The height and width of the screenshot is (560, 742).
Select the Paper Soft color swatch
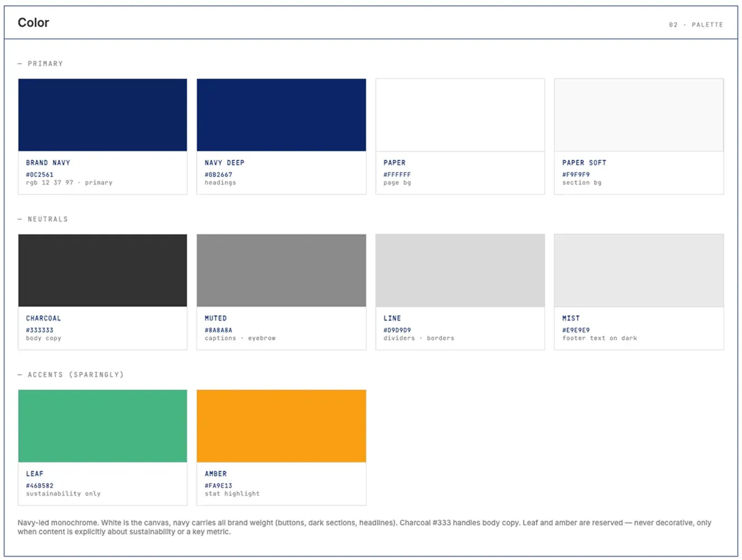pos(638,115)
